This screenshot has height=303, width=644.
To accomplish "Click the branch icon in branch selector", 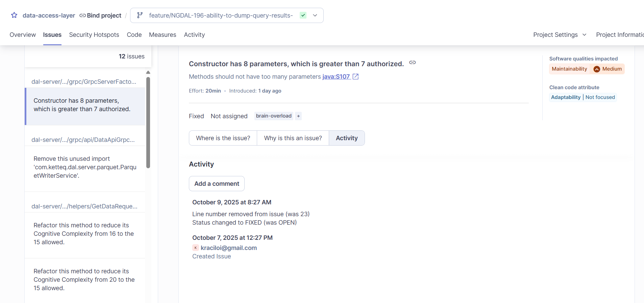I will pyautogui.click(x=140, y=15).
